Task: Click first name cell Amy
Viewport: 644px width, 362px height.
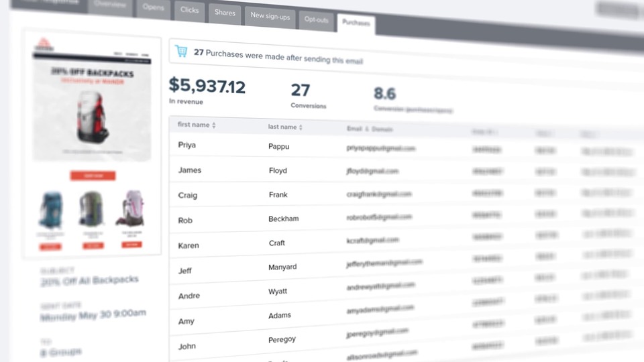Action: pos(186,321)
